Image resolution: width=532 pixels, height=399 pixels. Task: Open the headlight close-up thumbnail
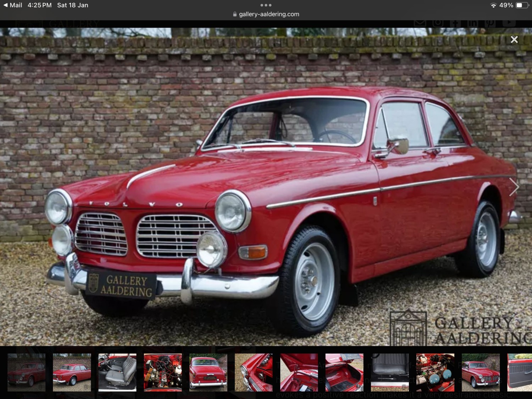(254, 372)
